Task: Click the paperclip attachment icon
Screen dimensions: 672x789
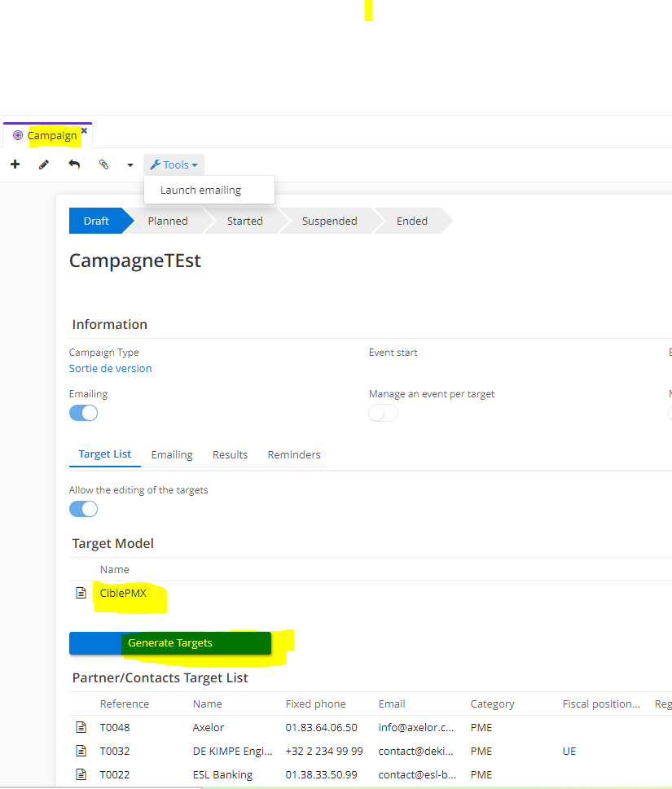Action: tap(103, 164)
